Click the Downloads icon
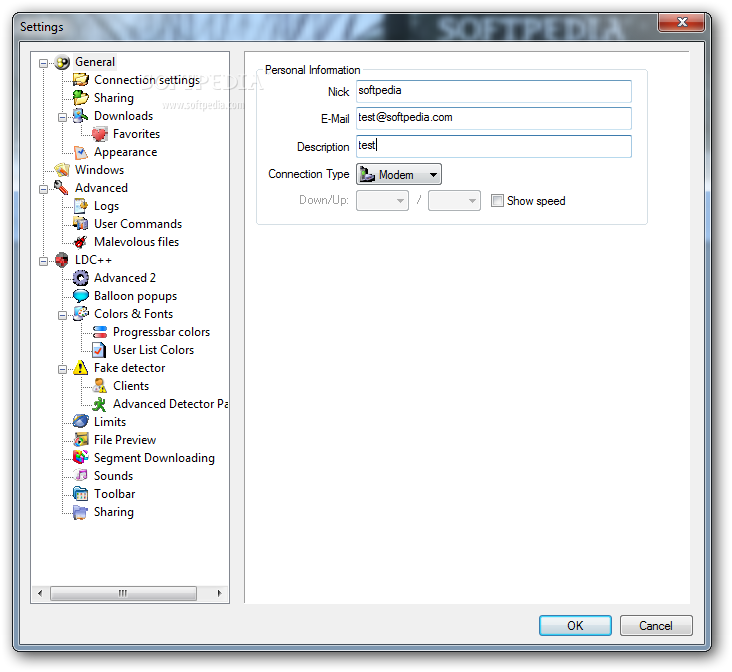 (81, 116)
